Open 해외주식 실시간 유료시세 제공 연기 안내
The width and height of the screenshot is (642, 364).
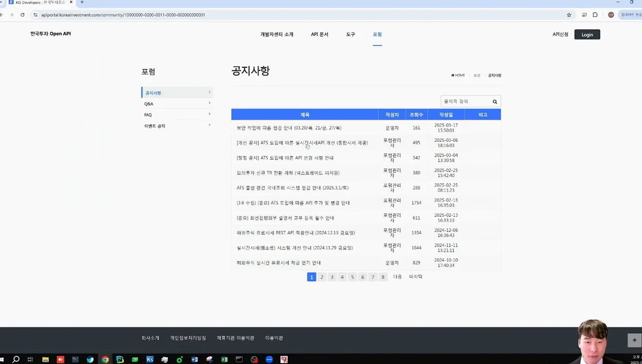coord(279,263)
